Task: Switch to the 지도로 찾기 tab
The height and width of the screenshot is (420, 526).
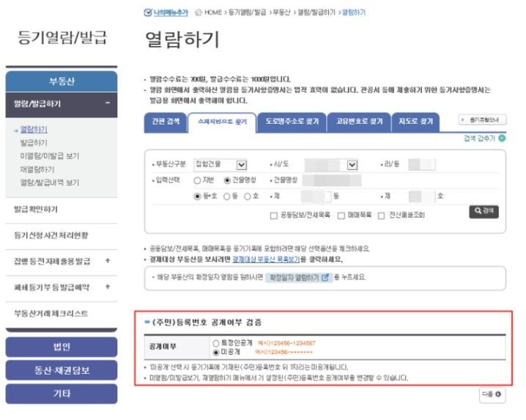Action: pyautogui.click(x=415, y=122)
